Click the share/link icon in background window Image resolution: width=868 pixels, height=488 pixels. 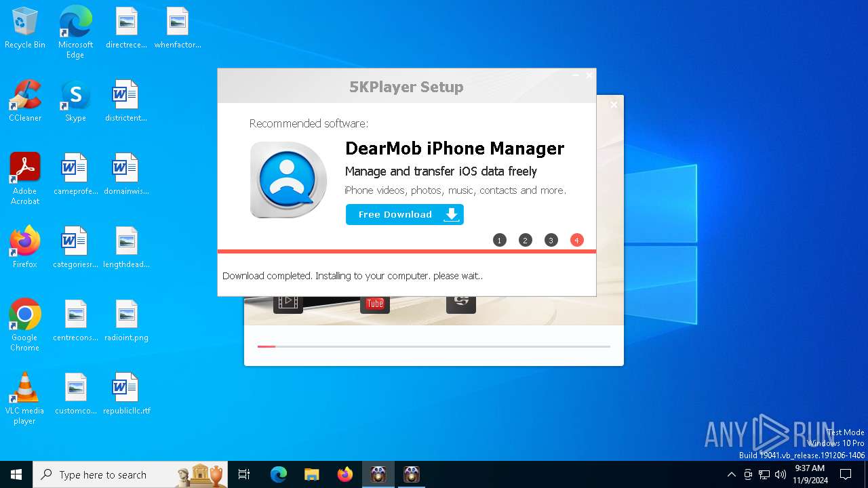[x=461, y=303]
